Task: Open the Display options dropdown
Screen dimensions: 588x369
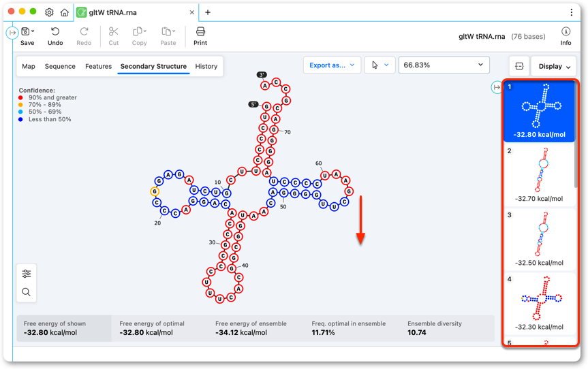Action: click(553, 66)
